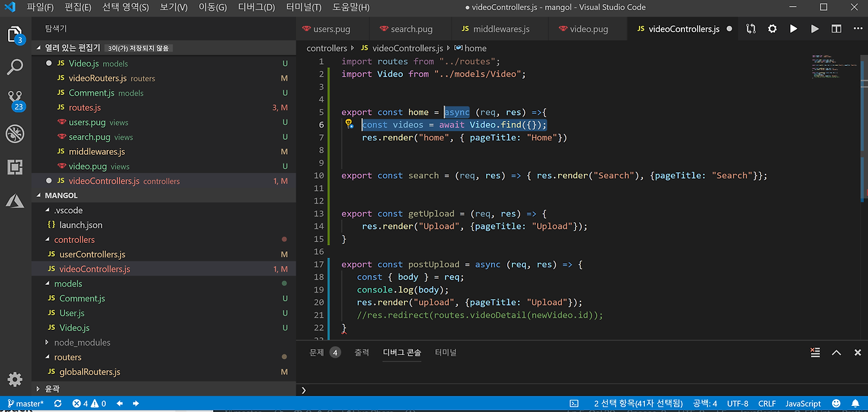
Task: Click the master branch in status bar
Action: click(x=26, y=404)
